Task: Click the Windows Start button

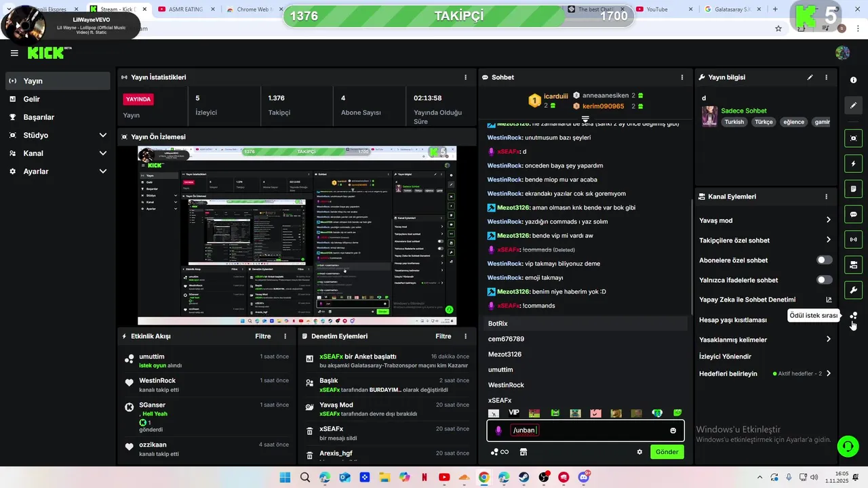Action: 285,477
